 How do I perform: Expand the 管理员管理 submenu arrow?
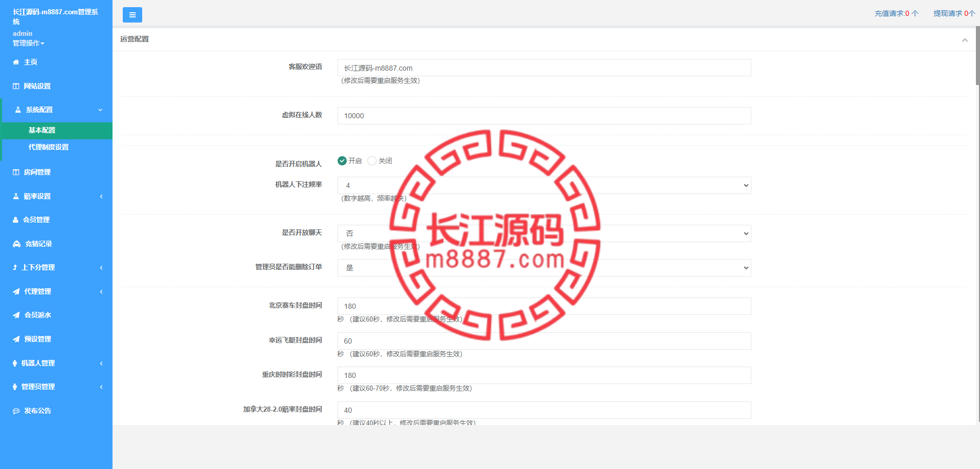[x=101, y=387]
